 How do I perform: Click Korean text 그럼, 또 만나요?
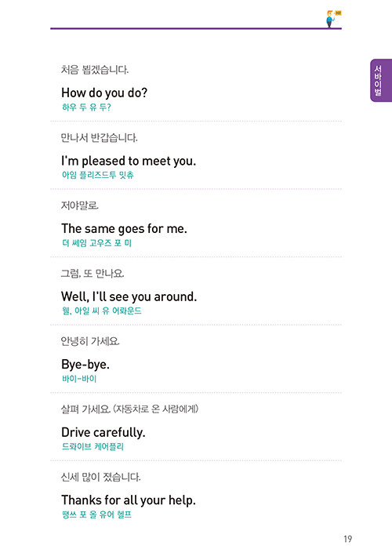pos(93,274)
